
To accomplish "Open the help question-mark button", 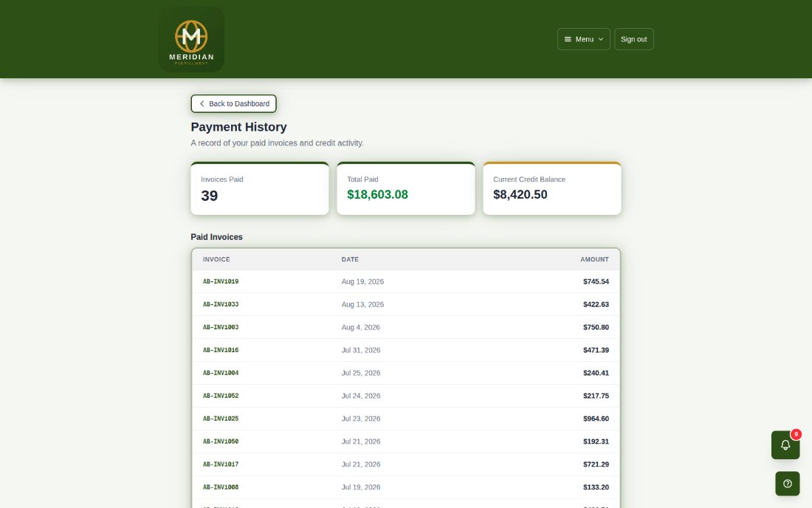I will click(x=787, y=484).
